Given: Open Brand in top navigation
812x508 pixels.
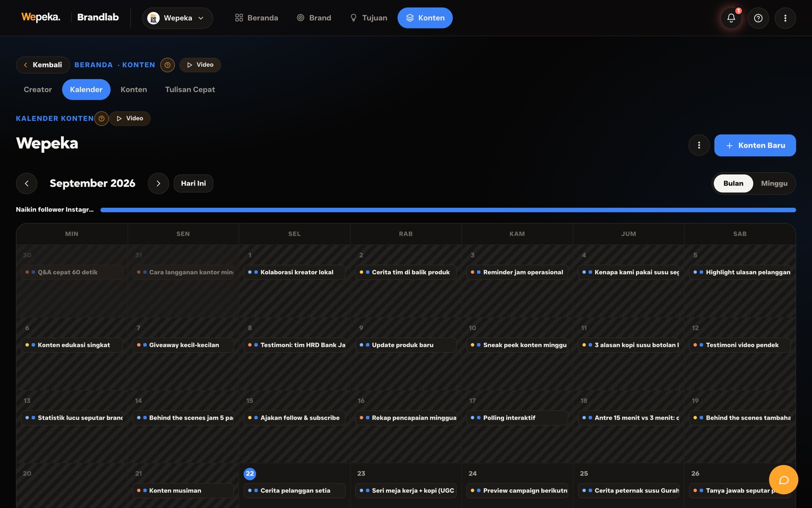Looking at the screenshot, I should (x=314, y=18).
